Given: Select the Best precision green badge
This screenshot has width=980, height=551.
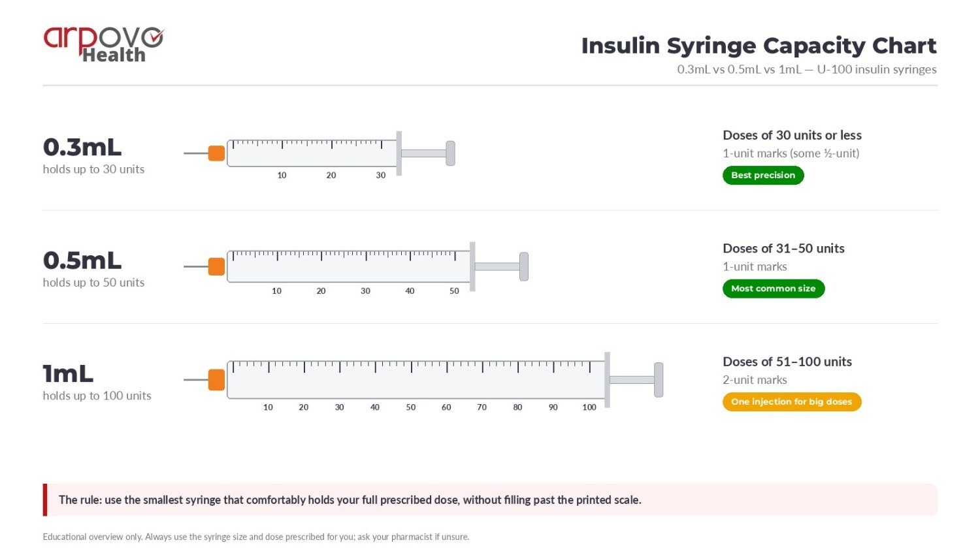Looking at the screenshot, I should (763, 175).
